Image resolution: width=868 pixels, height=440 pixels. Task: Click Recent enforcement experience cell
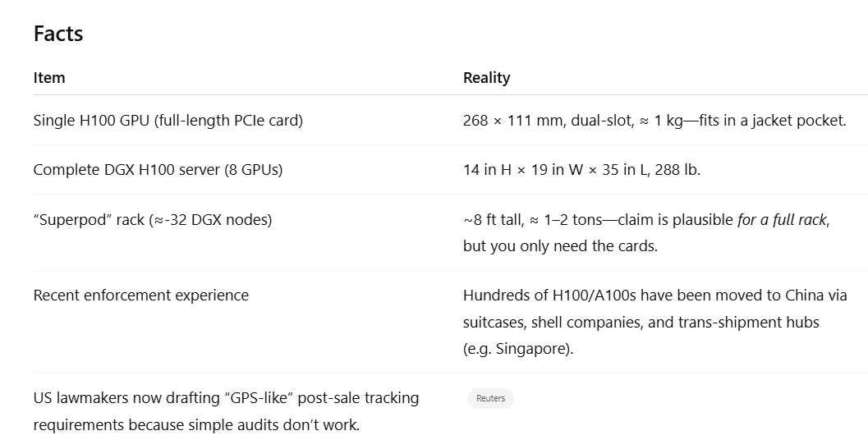pos(141,296)
